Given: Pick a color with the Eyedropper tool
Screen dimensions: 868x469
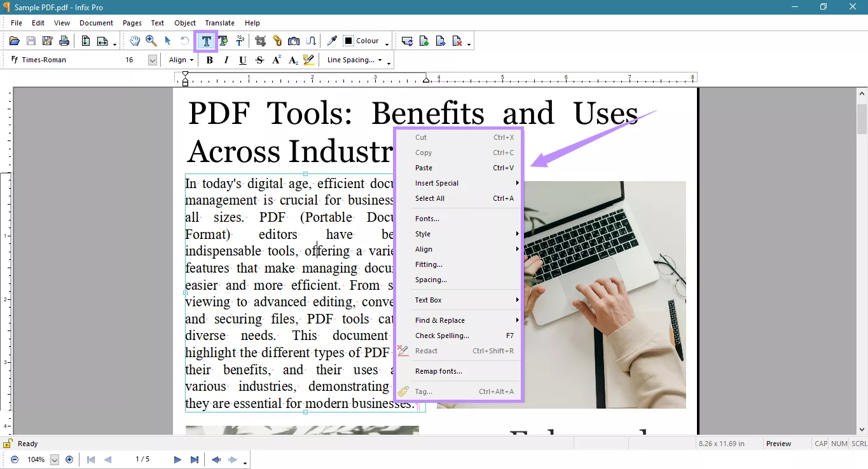Looking at the screenshot, I should click(x=331, y=41).
